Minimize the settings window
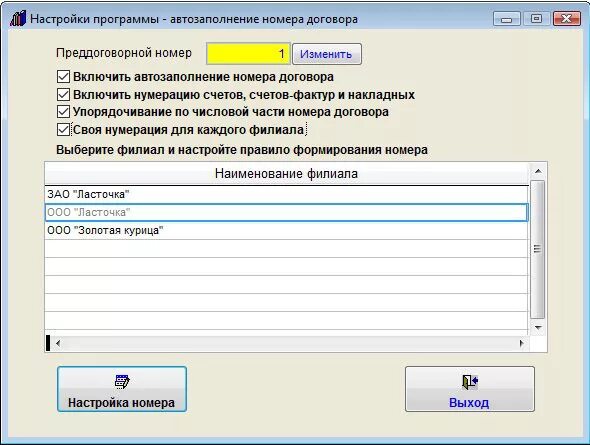 pyautogui.click(x=506, y=18)
